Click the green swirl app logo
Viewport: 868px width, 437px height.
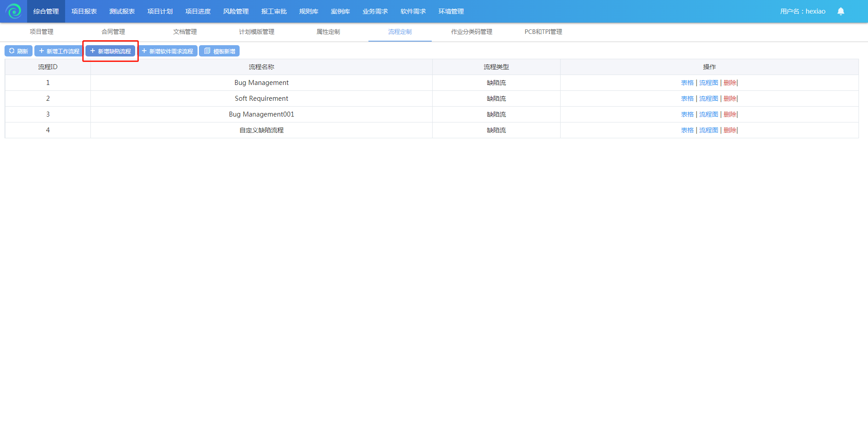14,11
